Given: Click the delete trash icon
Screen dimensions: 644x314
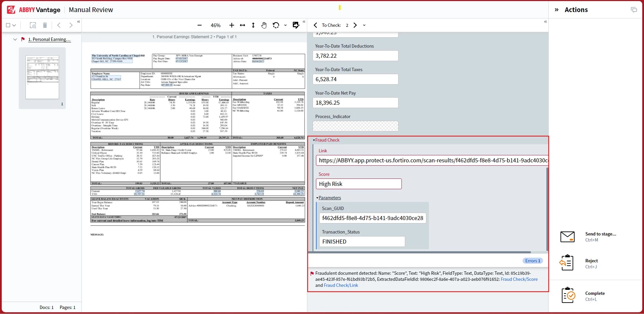Looking at the screenshot, I should (45, 25).
